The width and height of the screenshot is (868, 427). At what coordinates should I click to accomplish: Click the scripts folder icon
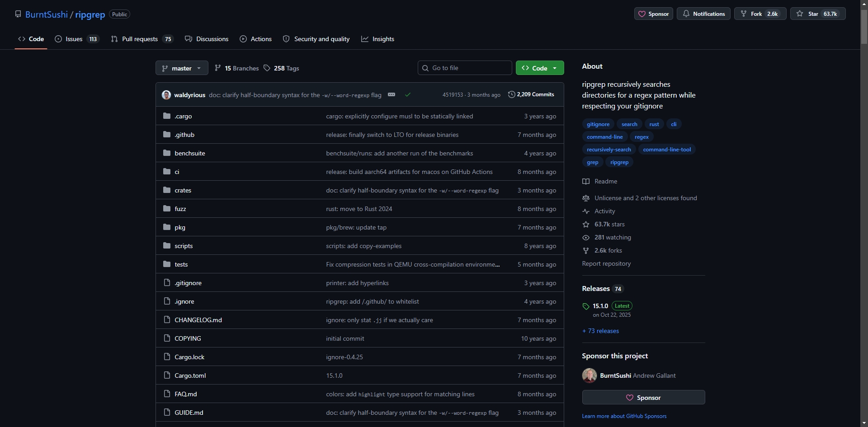point(167,246)
